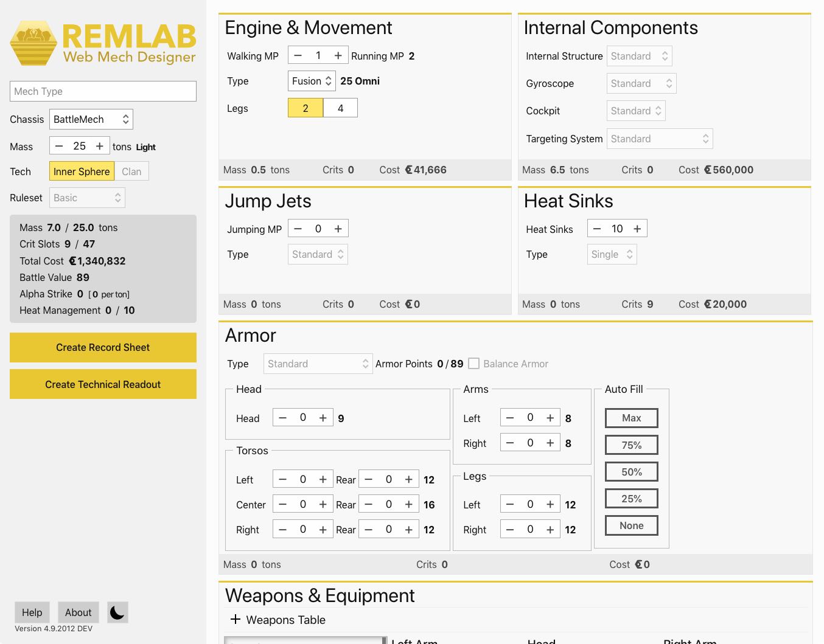Expand Weapons Table with plus icon
This screenshot has height=644, width=824.
pos(236,619)
